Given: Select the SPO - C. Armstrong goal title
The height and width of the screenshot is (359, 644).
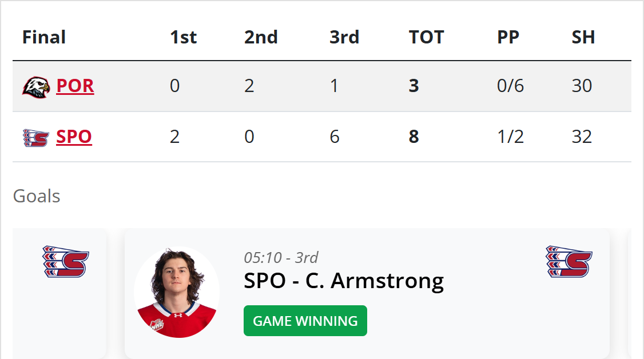Looking at the screenshot, I should (344, 281).
